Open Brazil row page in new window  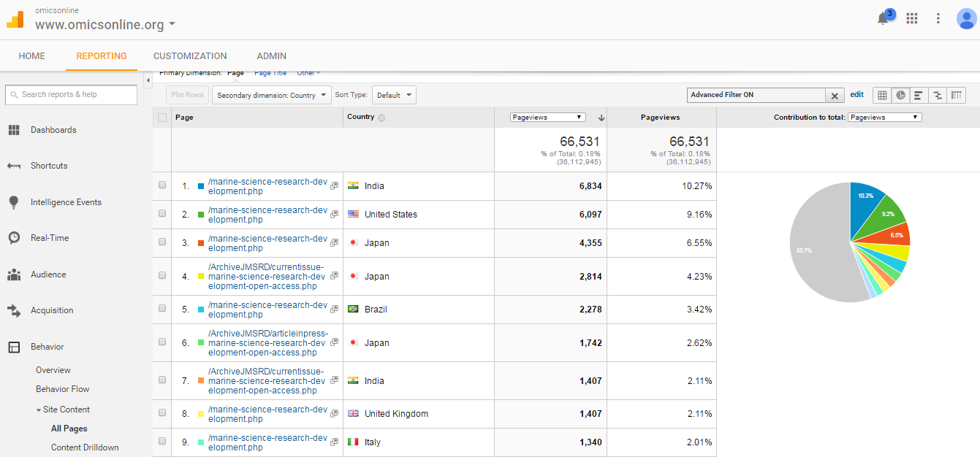pyautogui.click(x=334, y=310)
